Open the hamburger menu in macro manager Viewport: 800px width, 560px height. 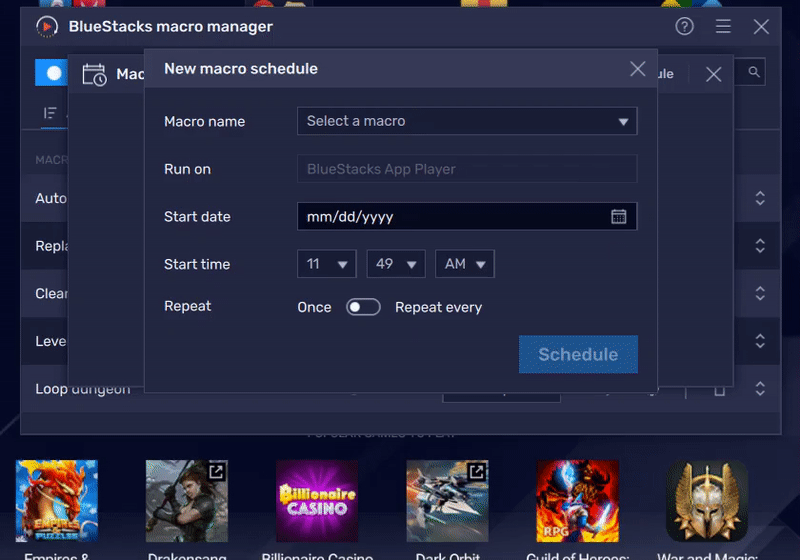click(x=723, y=26)
